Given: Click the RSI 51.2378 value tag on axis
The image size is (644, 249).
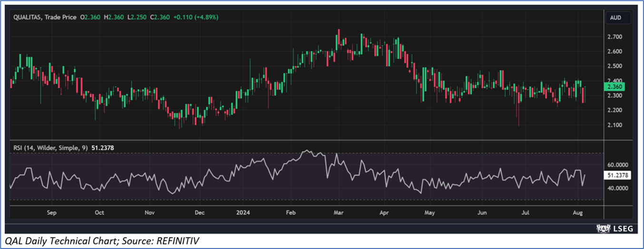Looking at the screenshot, I should (617, 175).
